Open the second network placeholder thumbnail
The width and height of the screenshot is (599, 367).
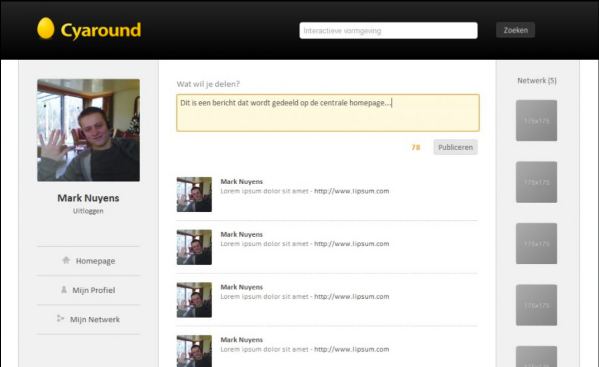pos(536,182)
